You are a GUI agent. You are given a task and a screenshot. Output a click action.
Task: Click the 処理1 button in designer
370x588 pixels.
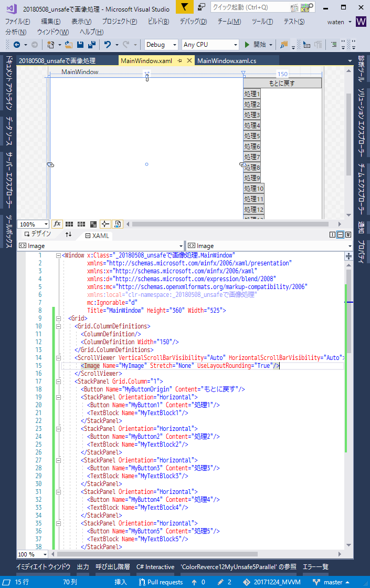252,94
